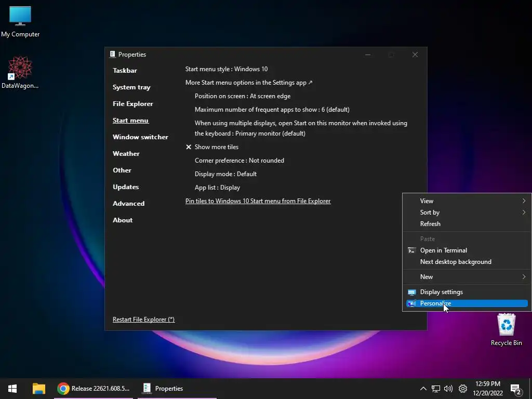Change App list Display setting

(217, 188)
